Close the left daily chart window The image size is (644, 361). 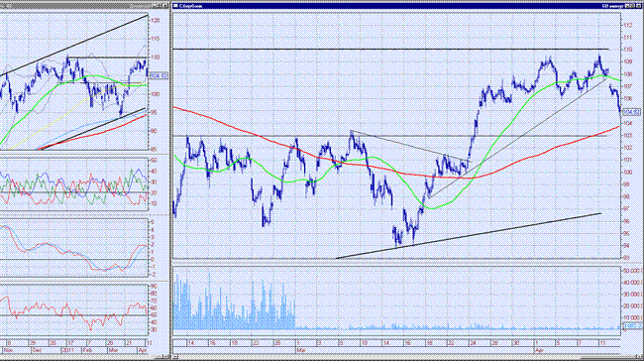(x=165, y=6)
